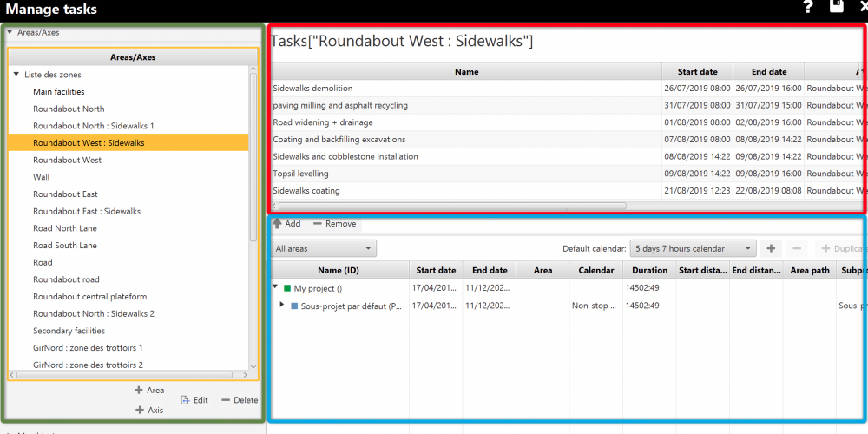Sort tasks by Name column header

(x=467, y=72)
